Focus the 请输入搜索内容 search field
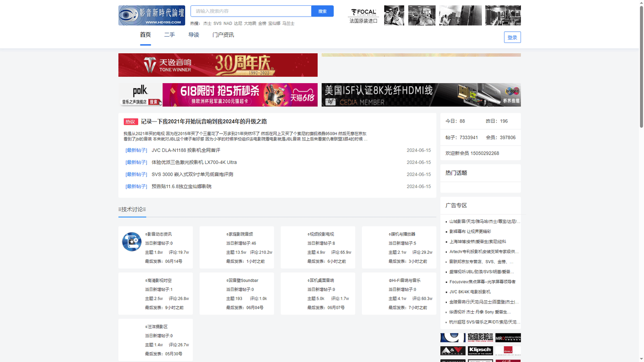 (251, 11)
